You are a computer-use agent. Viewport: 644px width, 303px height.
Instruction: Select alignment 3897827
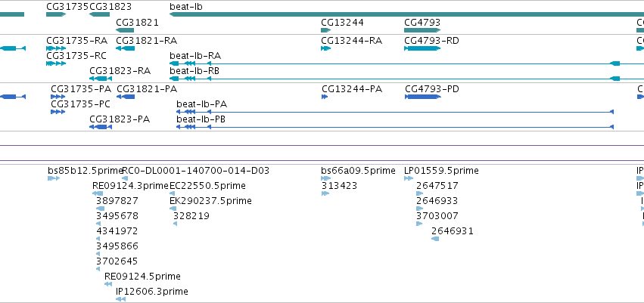100,209
